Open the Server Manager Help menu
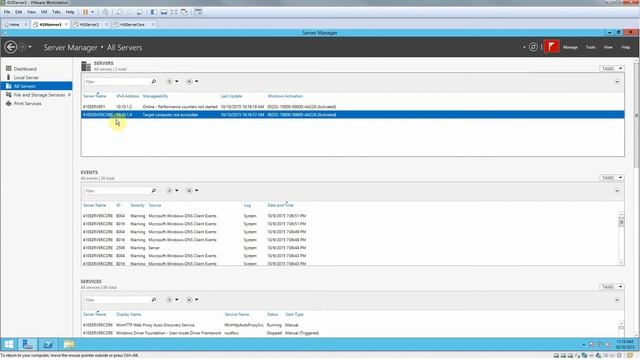The width and height of the screenshot is (640, 360). click(x=626, y=47)
